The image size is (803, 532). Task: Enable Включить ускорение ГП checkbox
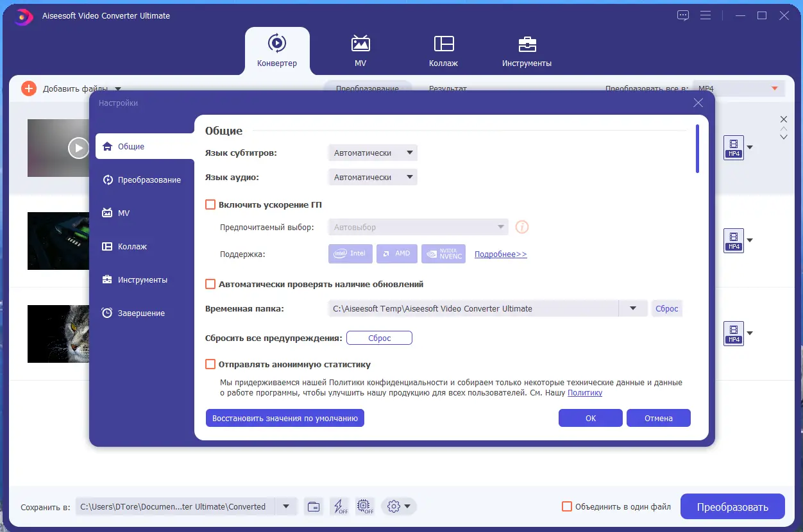210,205
